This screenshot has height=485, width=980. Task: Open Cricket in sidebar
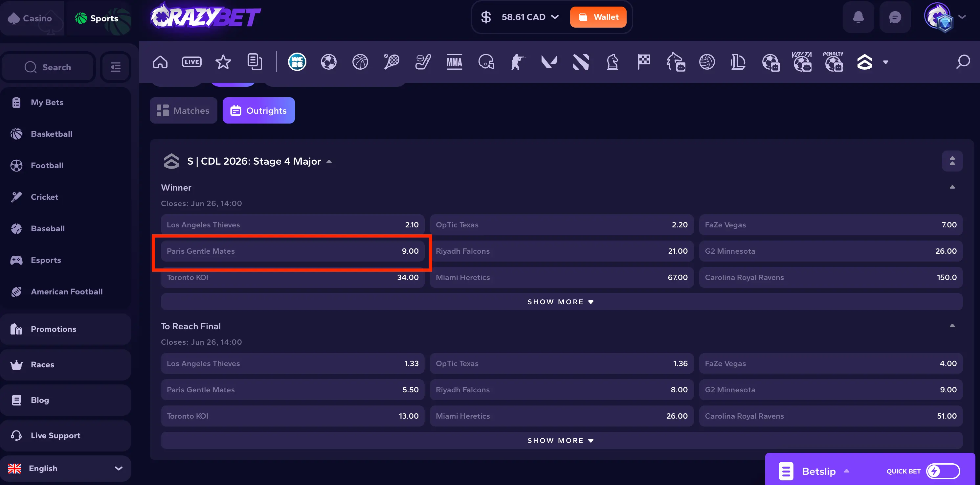(65, 197)
